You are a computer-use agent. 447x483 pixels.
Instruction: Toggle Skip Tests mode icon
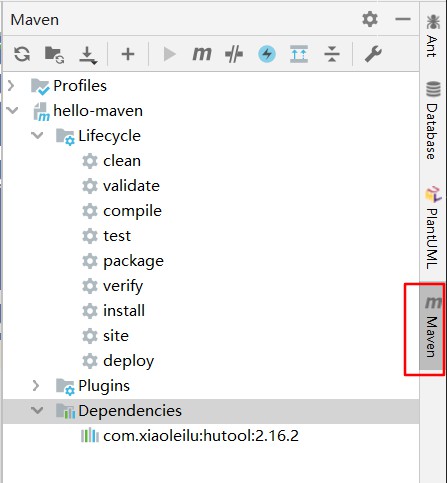pyautogui.click(x=234, y=54)
